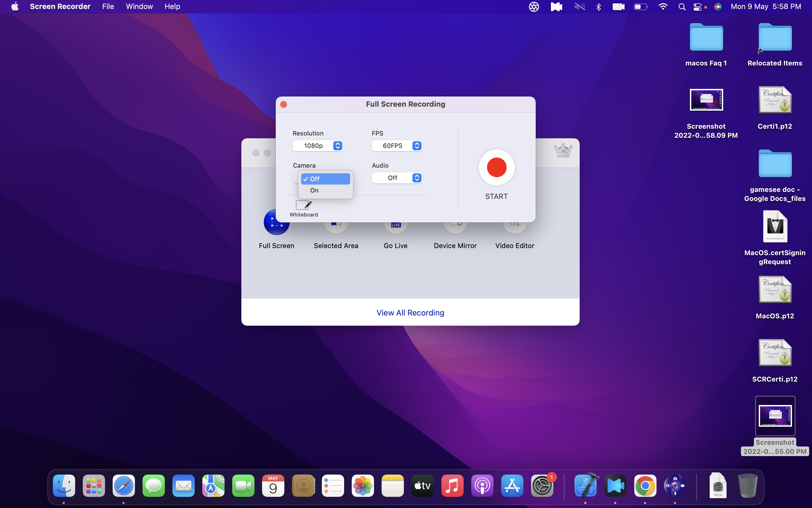Viewport: 812px width, 508px height.
Task: Open Apple TV from the Dock
Action: (x=422, y=485)
